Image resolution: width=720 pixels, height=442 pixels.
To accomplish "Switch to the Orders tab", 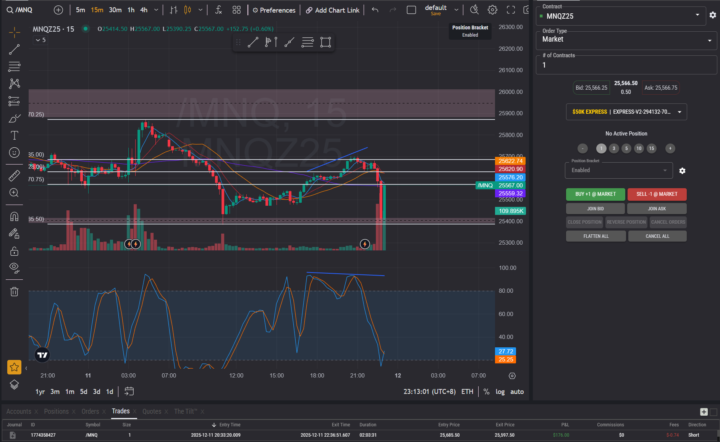I will point(90,411).
